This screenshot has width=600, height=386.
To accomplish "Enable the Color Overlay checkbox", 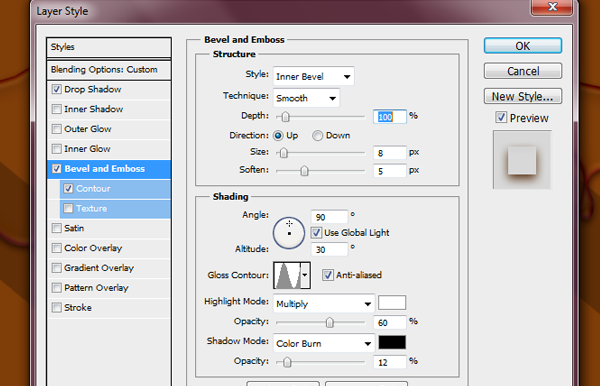I will coord(57,248).
